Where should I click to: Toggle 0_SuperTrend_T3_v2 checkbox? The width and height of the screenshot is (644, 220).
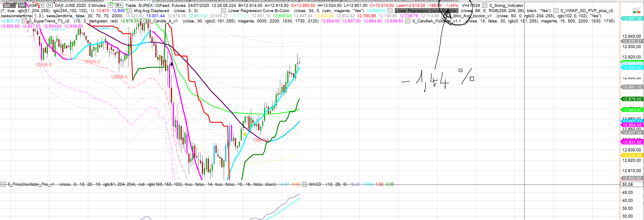coord(24,21)
